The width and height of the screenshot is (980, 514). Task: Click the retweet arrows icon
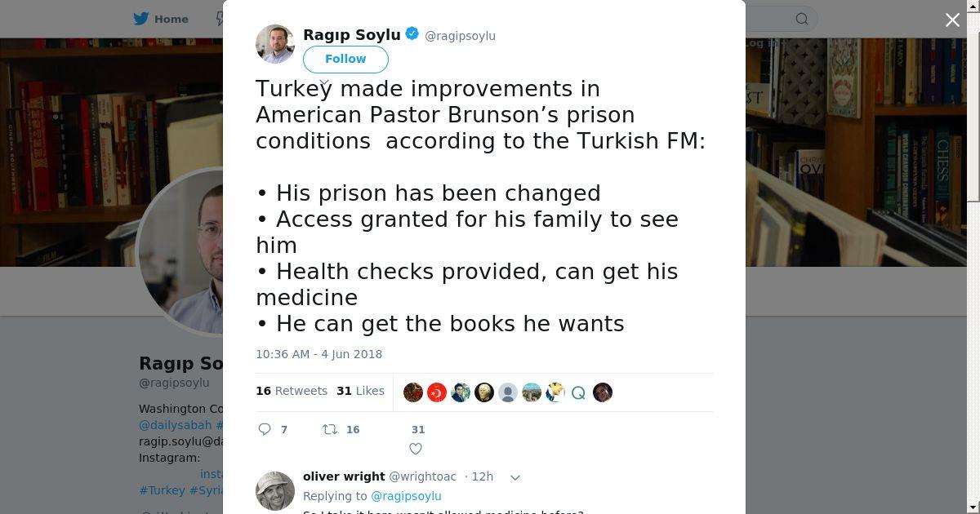click(x=330, y=429)
